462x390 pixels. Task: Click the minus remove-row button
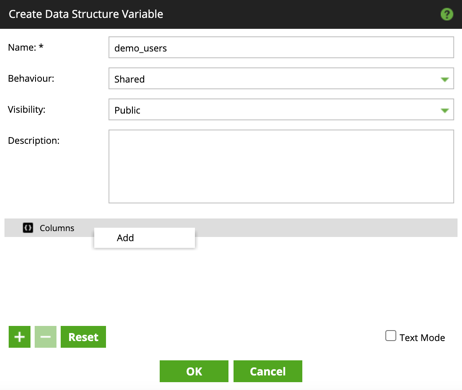(x=46, y=337)
